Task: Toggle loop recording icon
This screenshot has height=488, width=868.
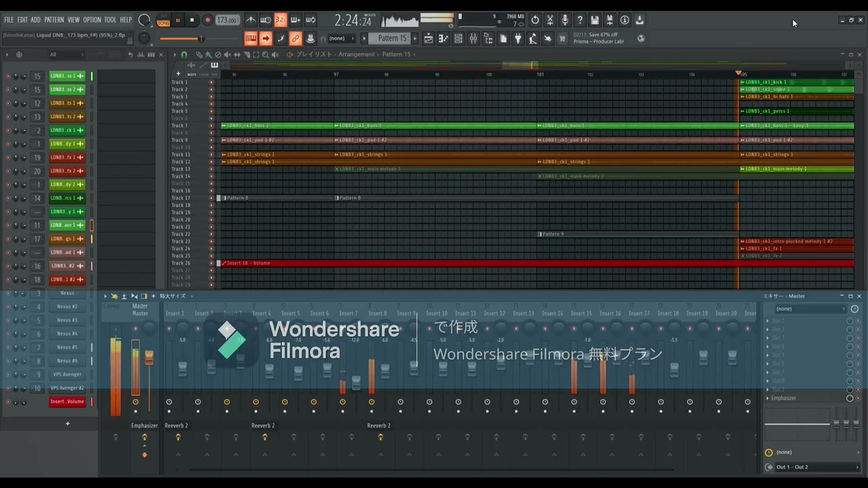Action: click(x=311, y=20)
